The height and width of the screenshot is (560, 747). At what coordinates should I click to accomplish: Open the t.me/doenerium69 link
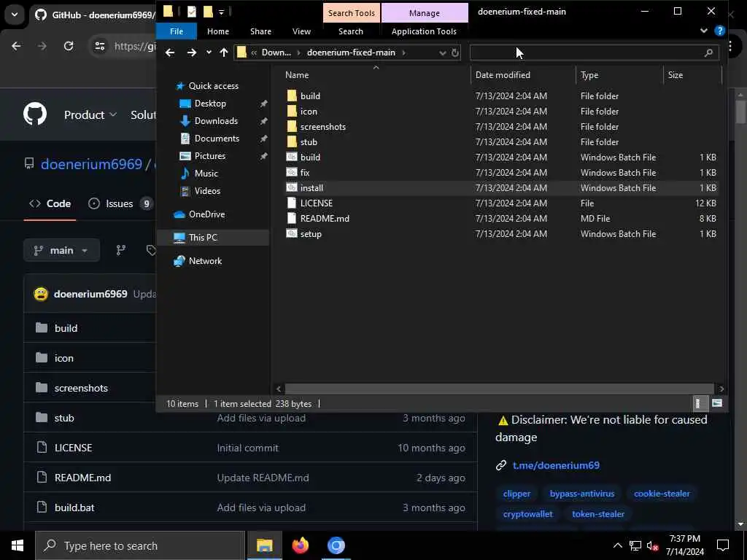point(556,465)
